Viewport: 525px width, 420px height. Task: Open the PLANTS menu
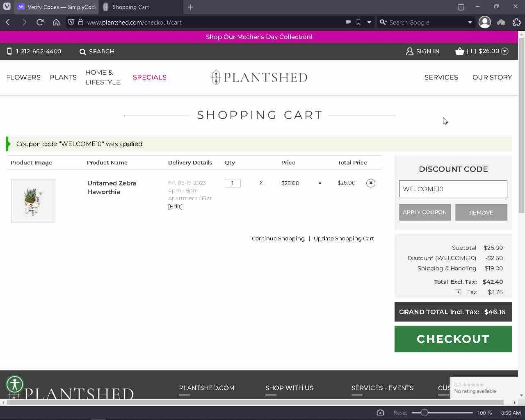(63, 77)
